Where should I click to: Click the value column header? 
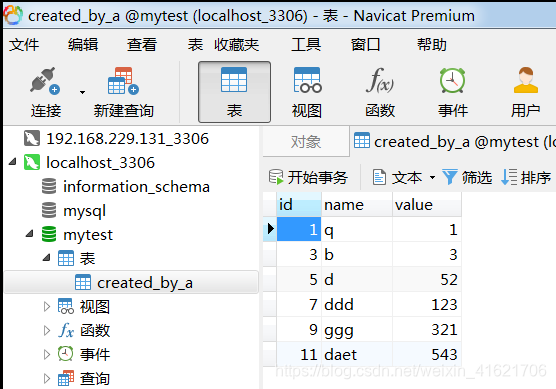point(427,205)
